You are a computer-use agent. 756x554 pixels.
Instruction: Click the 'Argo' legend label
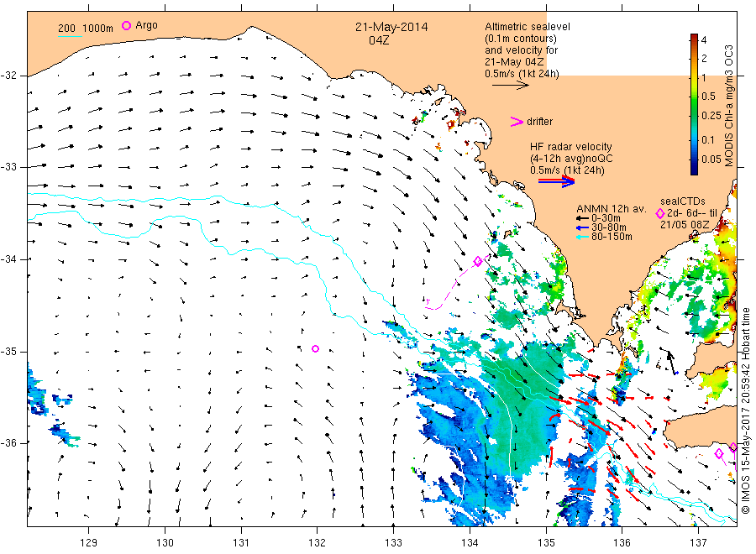(x=146, y=25)
